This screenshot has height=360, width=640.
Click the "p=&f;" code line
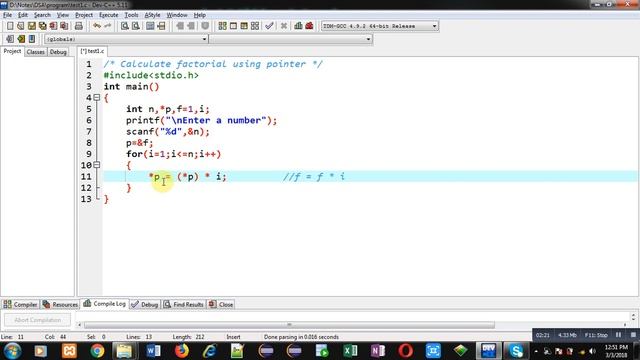point(140,143)
